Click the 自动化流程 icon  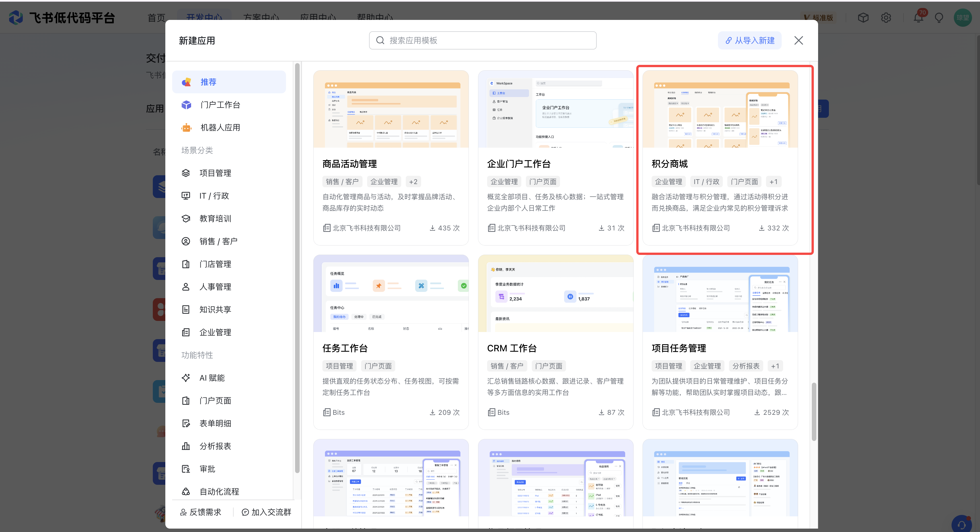(x=186, y=492)
